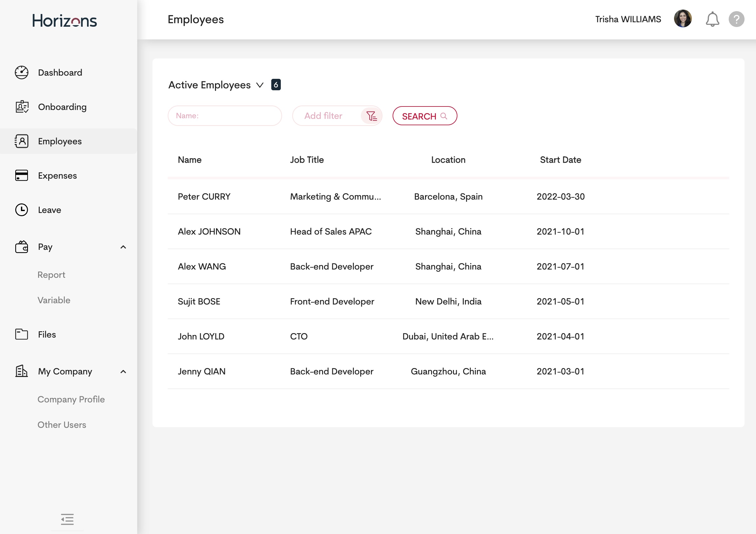Collapse the Pay submenu chevron
This screenshot has height=534, width=756.
point(123,247)
